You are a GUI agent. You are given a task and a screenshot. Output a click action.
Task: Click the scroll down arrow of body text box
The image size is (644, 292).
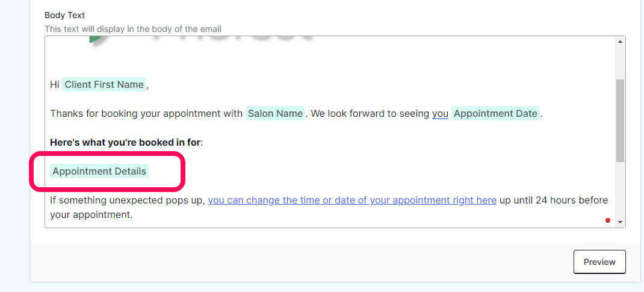[x=620, y=222]
